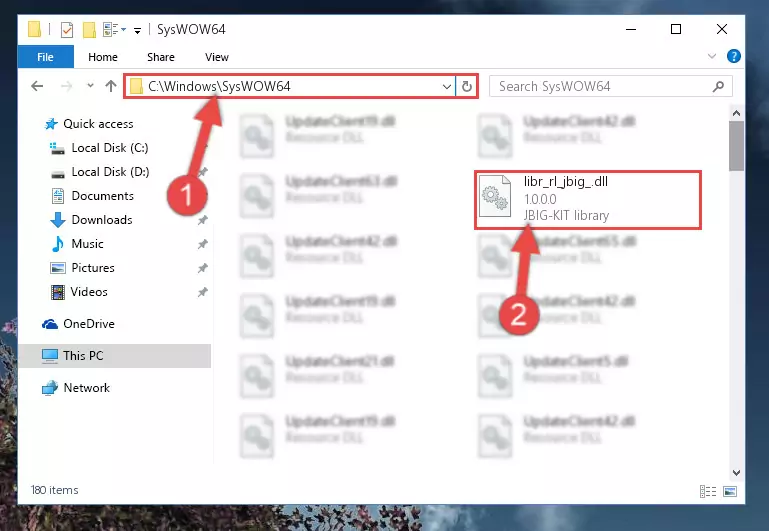Open Documents in the navigation pane
The width and height of the screenshot is (769, 531).
point(103,196)
